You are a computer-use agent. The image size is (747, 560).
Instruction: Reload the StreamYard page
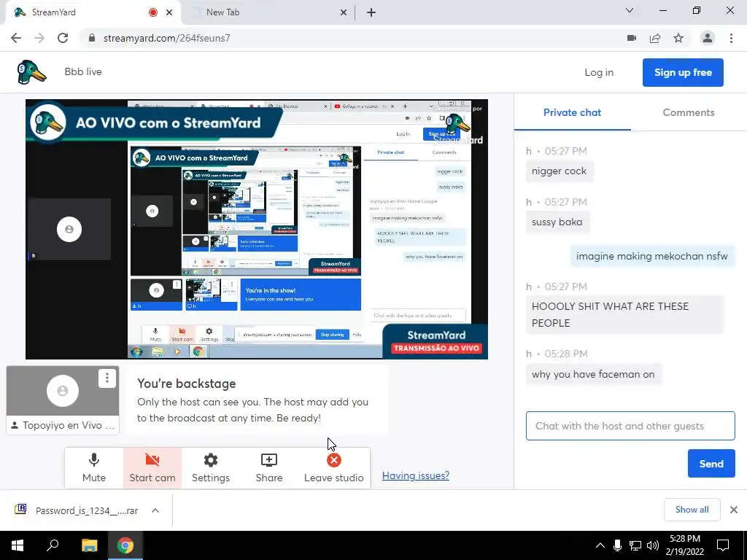click(x=63, y=38)
